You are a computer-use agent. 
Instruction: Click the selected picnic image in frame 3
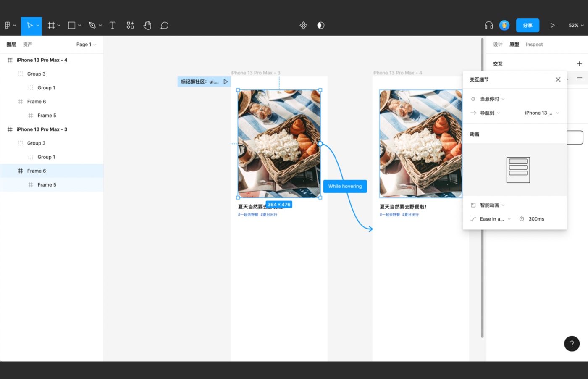click(279, 144)
